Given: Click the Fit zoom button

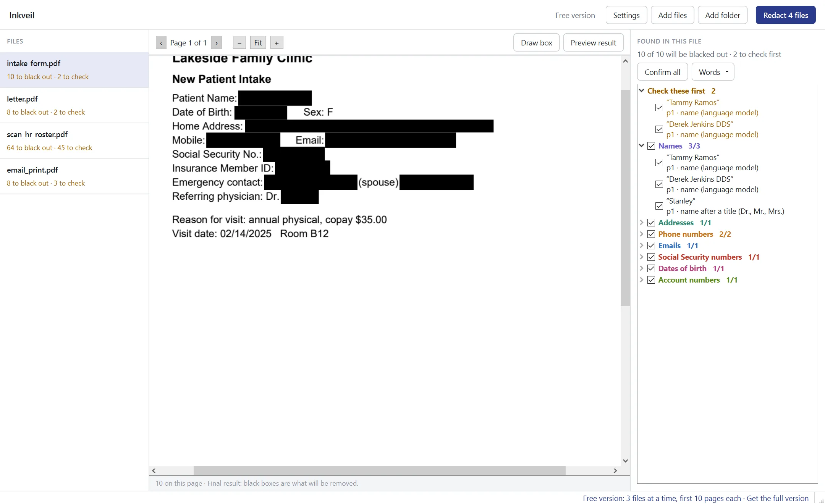Looking at the screenshot, I should (x=258, y=43).
